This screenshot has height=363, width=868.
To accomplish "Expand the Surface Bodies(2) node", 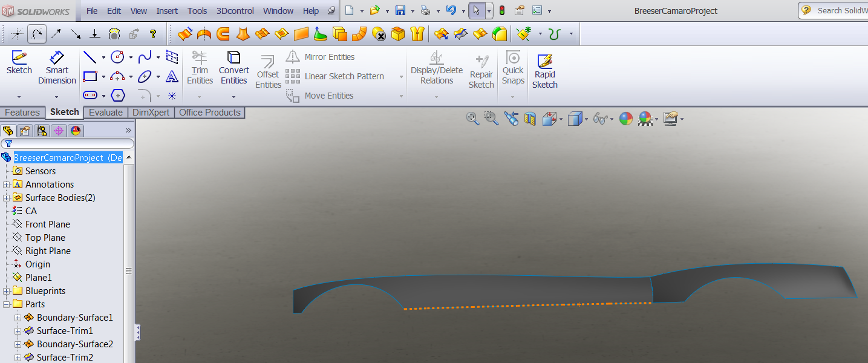I will (7, 198).
